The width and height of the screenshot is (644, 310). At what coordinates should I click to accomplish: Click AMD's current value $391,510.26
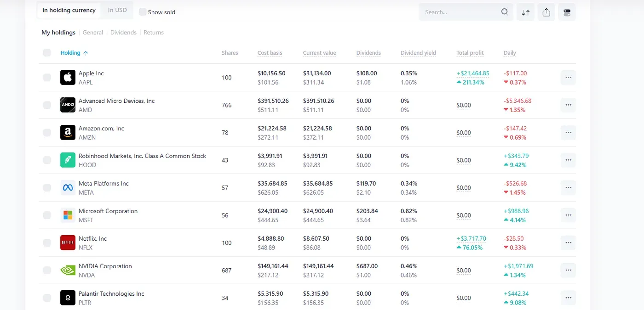(318, 101)
